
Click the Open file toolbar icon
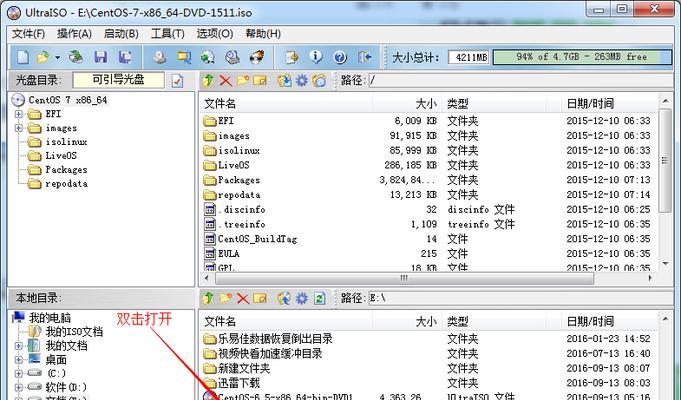43,57
